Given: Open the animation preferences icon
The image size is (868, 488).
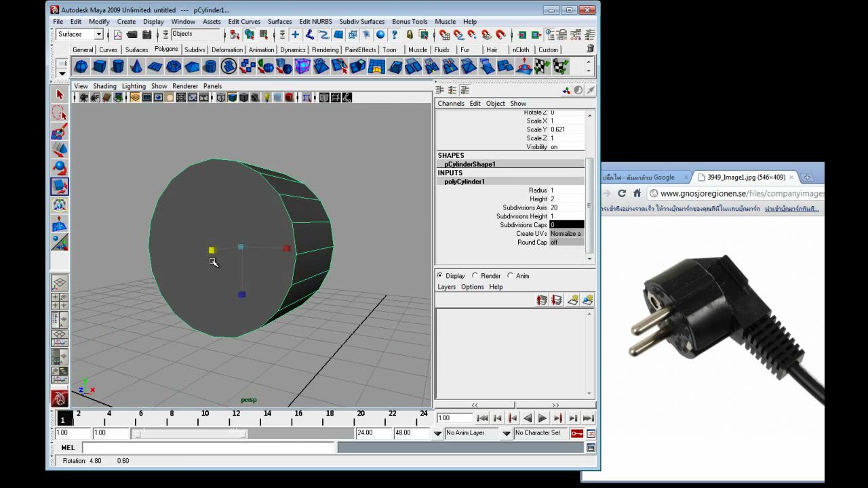Looking at the screenshot, I should tap(591, 433).
